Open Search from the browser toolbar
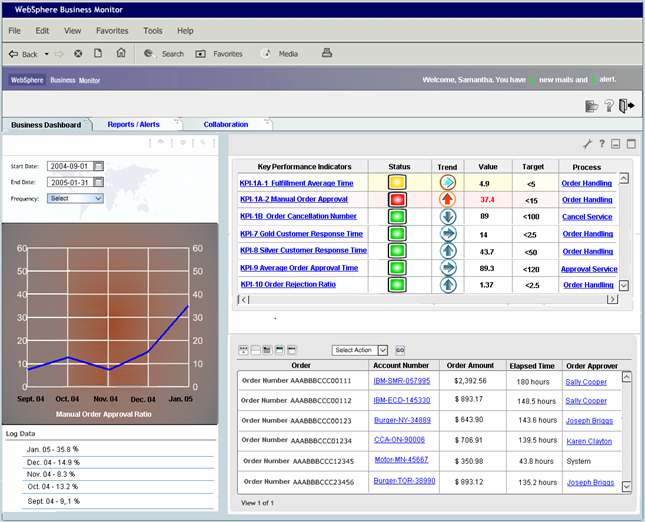 coord(164,53)
